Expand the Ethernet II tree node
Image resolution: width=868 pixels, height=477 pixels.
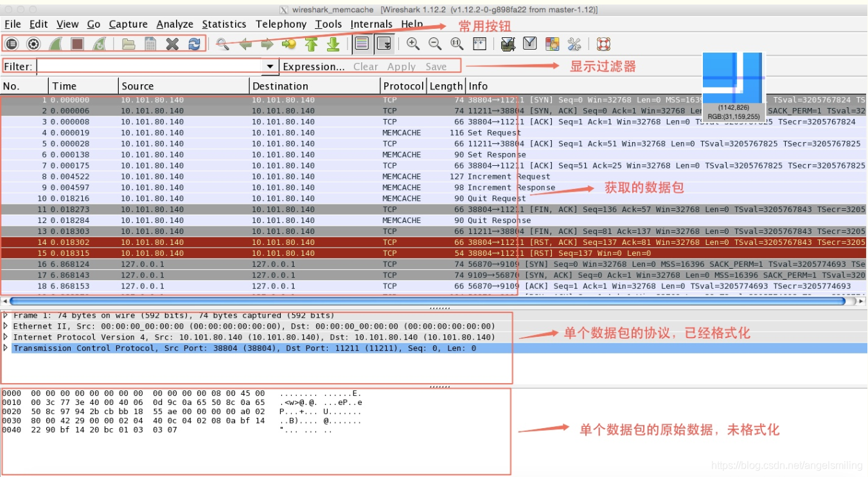[x=6, y=326]
